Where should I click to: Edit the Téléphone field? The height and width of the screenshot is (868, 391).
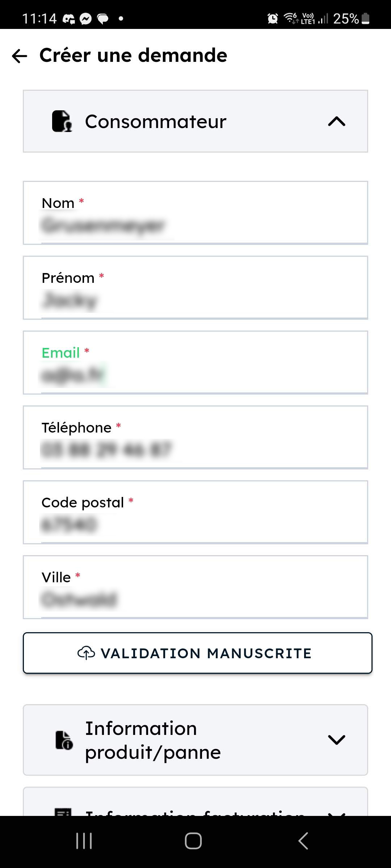click(x=195, y=450)
